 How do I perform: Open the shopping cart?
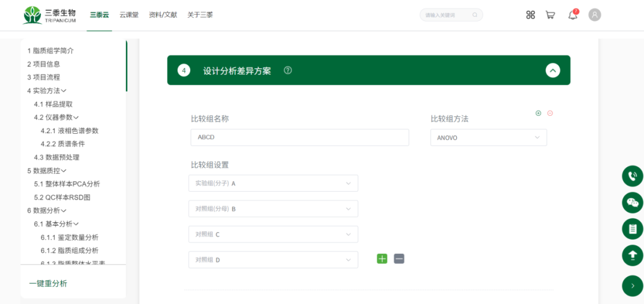click(550, 15)
